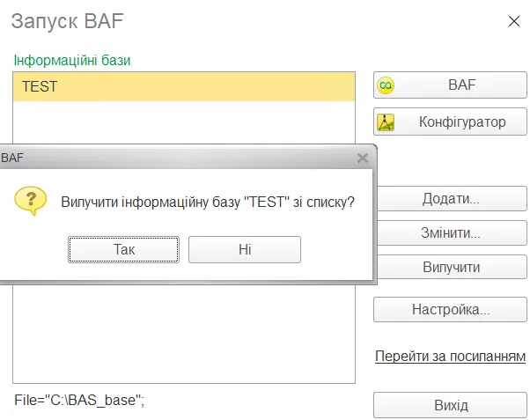The height and width of the screenshot is (420, 530).
Task: Click the BAF dialog title bar
Action: [x=176, y=158]
